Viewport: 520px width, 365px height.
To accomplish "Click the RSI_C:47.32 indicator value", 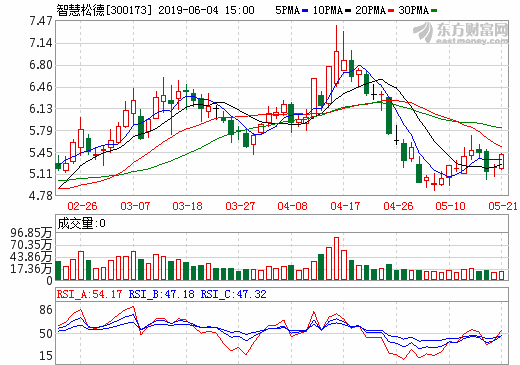I will (x=233, y=294).
